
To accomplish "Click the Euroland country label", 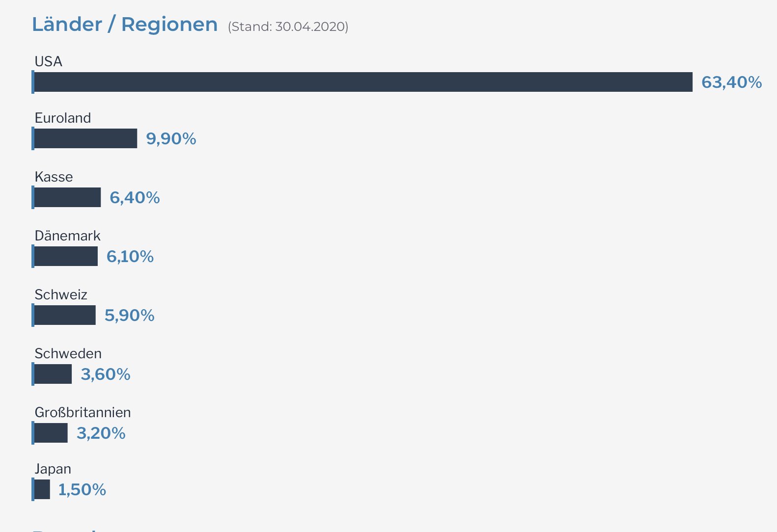I will [63, 118].
